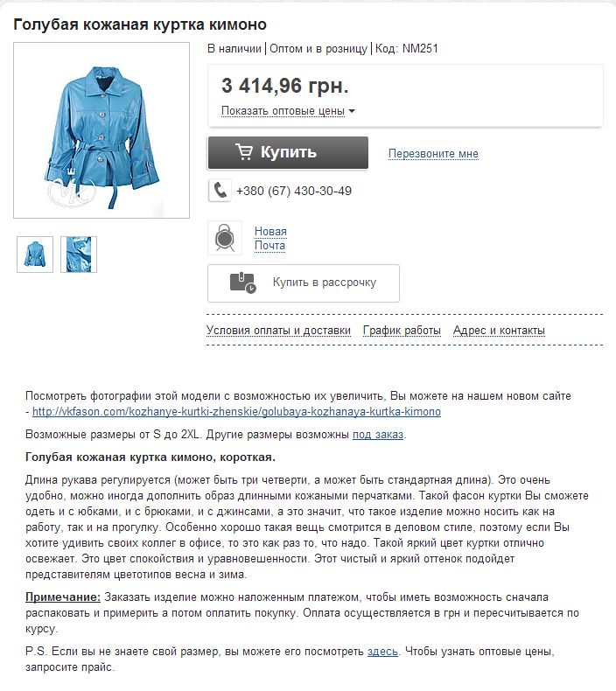The width and height of the screenshot is (616, 691).
Task: Follow the vkfason.com product URL link
Action: click(x=236, y=412)
